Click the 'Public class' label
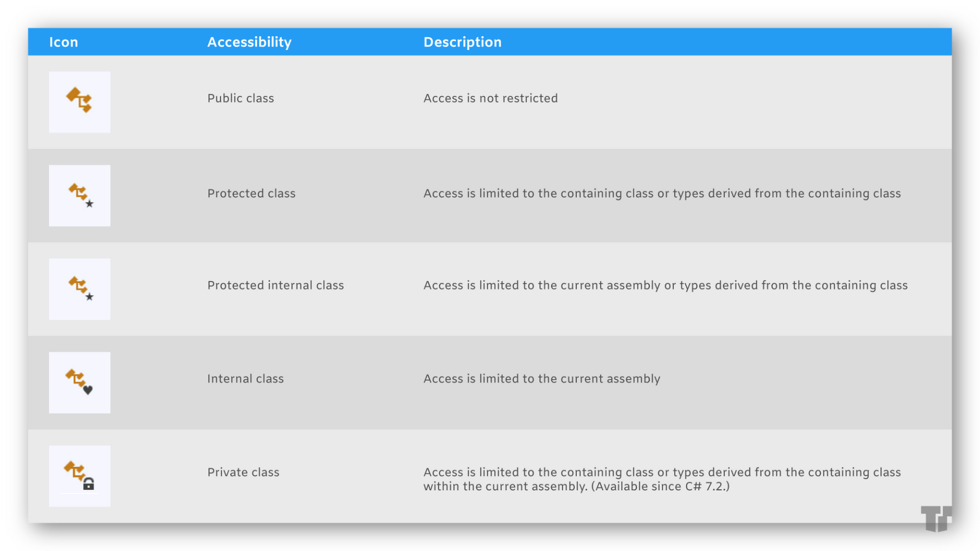 pyautogui.click(x=241, y=98)
